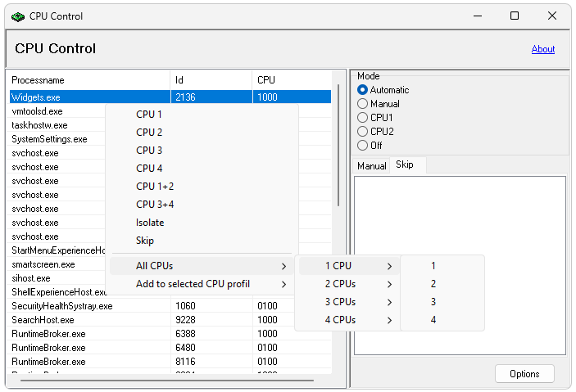Image resolution: width=576 pixels, height=392 pixels.
Task: Switch to the Skip tab
Action: 405,165
